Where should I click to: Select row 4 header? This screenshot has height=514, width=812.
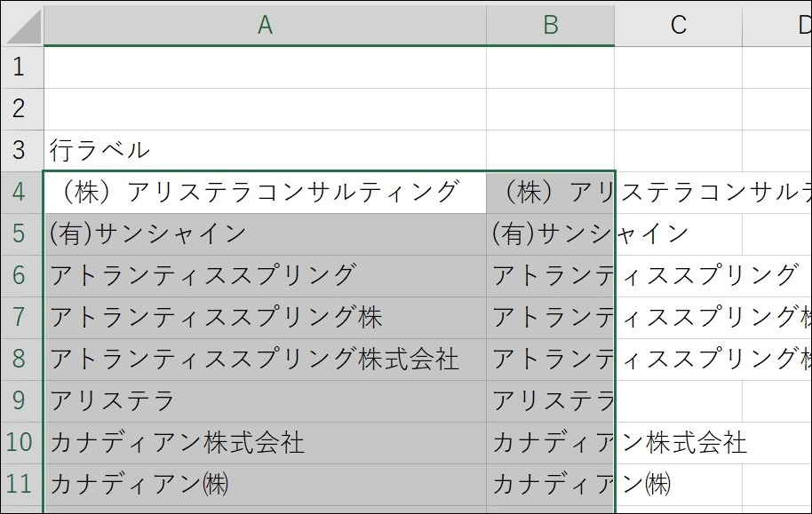(21, 193)
